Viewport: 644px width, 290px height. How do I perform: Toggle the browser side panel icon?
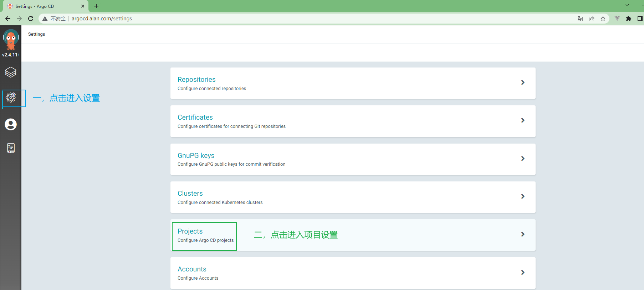[640, 19]
